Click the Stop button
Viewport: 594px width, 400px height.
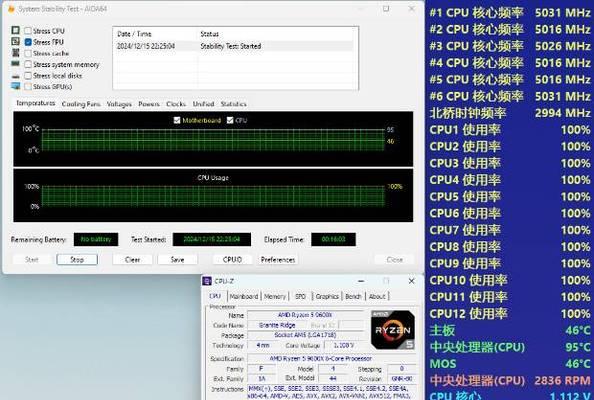[77, 259]
